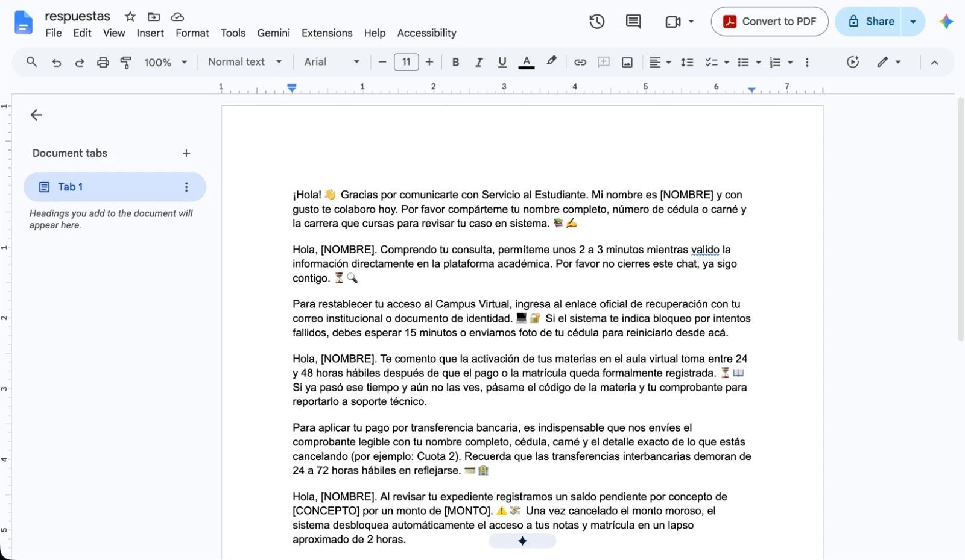
Task: Toggle italic formatting
Action: [x=479, y=62]
